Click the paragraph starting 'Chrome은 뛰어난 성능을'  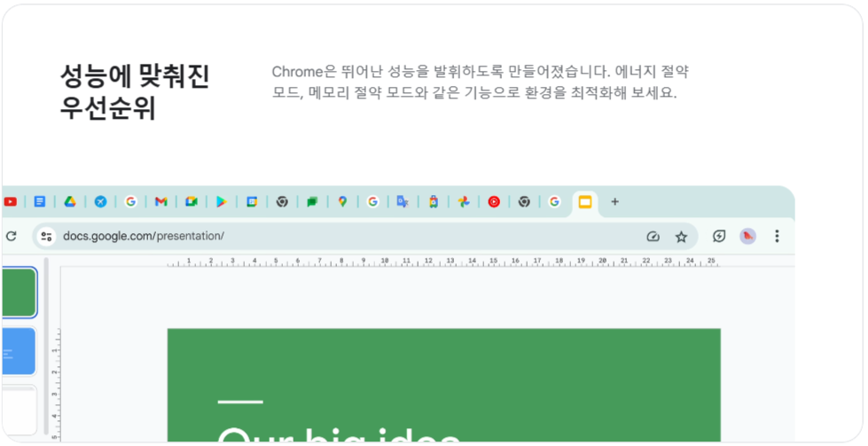click(x=480, y=82)
